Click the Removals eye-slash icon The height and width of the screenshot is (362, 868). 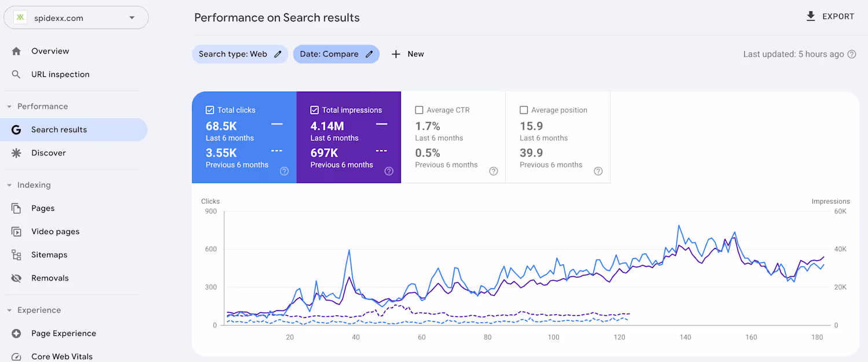click(16, 278)
